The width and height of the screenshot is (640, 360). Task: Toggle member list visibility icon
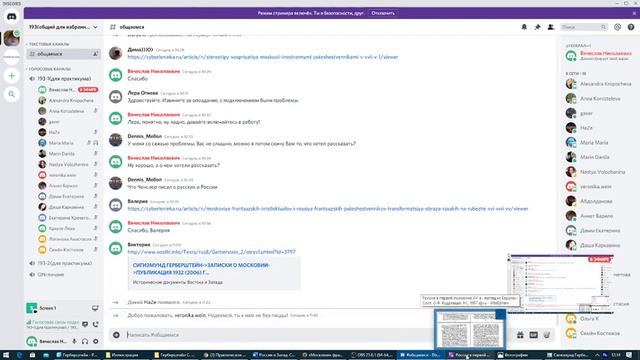(x=551, y=27)
